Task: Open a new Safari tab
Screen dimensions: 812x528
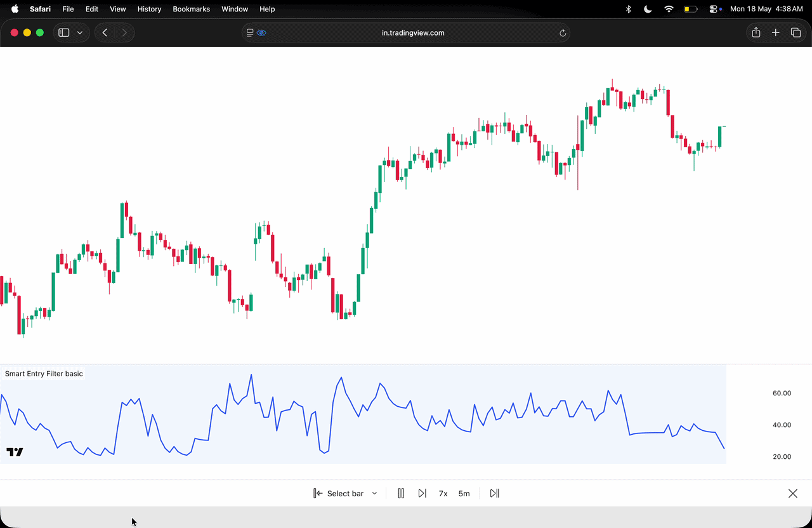Action: pos(775,32)
